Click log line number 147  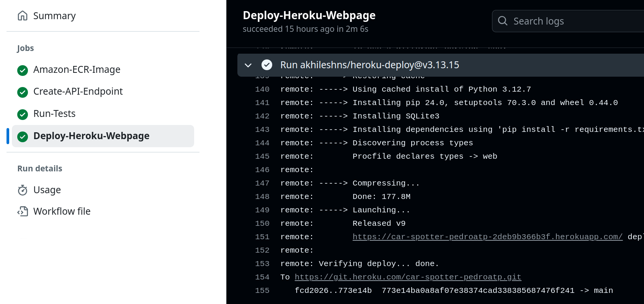tap(262, 183)
